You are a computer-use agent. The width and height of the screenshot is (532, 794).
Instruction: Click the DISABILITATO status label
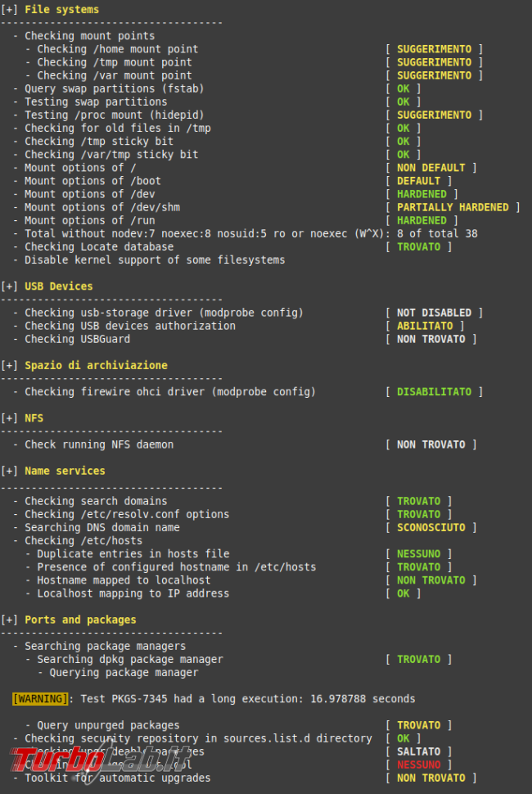[x=434, y=391]
